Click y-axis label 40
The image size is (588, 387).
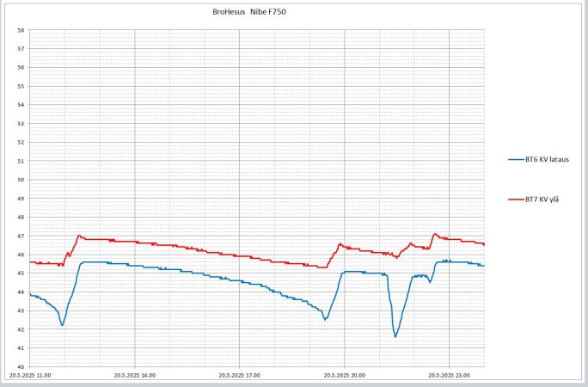pos(21,366)
